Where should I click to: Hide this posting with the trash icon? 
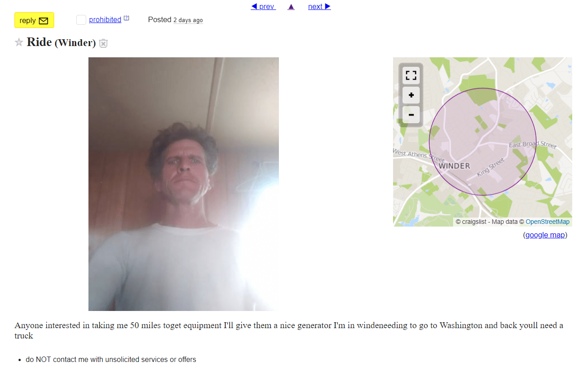pyautogui.click(x=103, y=43)
